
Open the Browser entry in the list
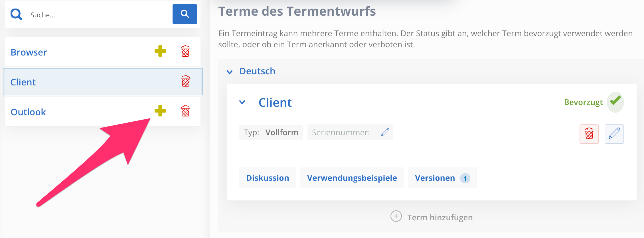[29, 52]
